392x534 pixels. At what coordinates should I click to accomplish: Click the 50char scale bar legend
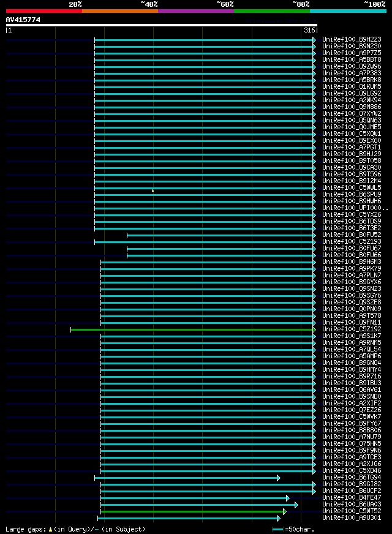click(x=277, y=530)
